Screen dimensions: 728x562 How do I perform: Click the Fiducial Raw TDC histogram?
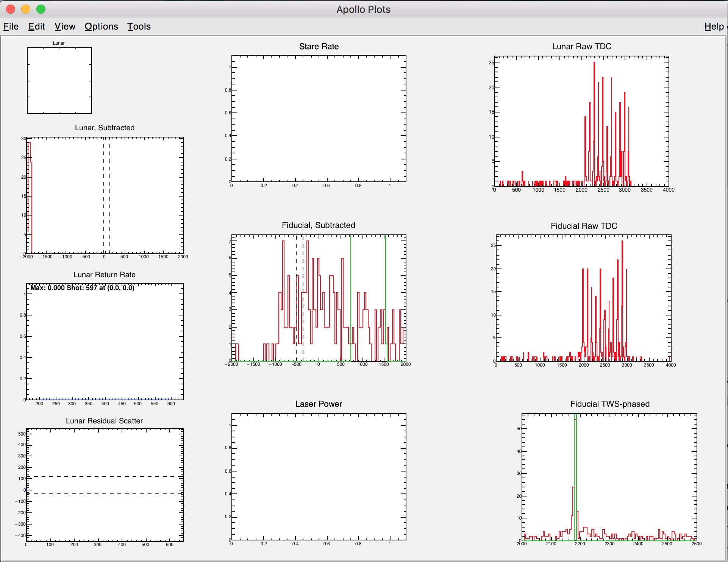coord(583,298)
